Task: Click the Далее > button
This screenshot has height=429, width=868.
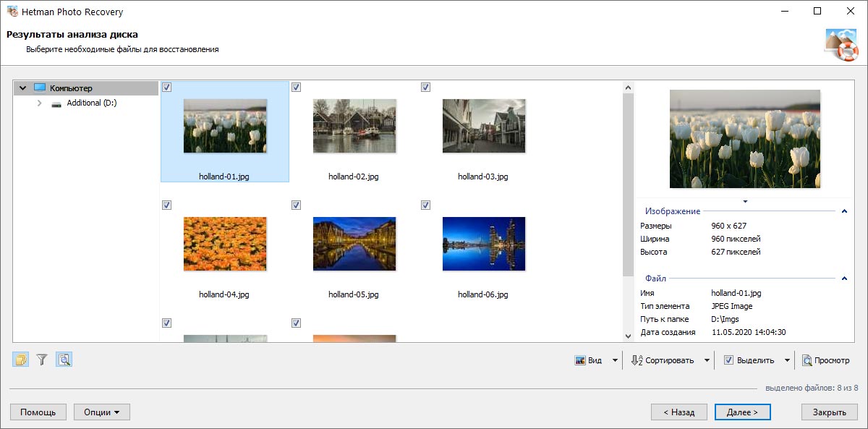Action: pos(742,412)
